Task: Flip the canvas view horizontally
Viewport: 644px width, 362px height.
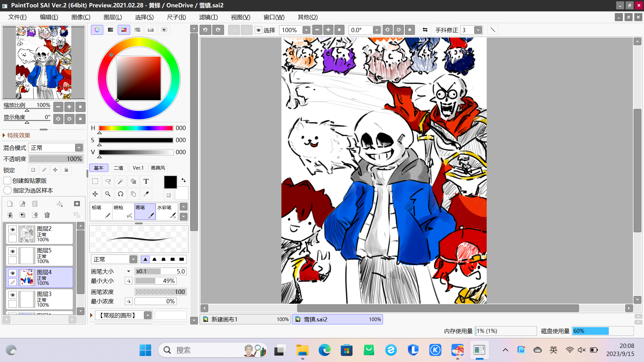Action: pos(425,30)
